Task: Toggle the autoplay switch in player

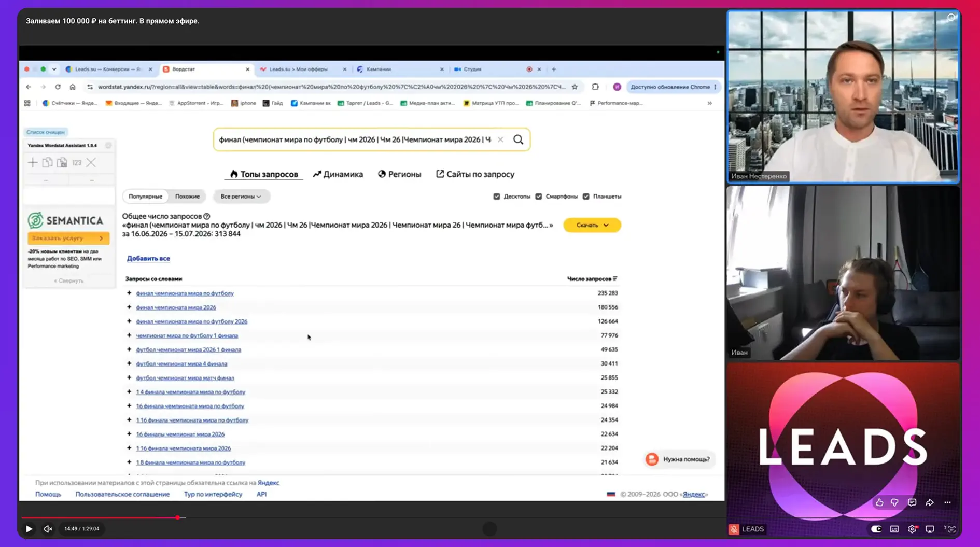Action: point(876,529)
